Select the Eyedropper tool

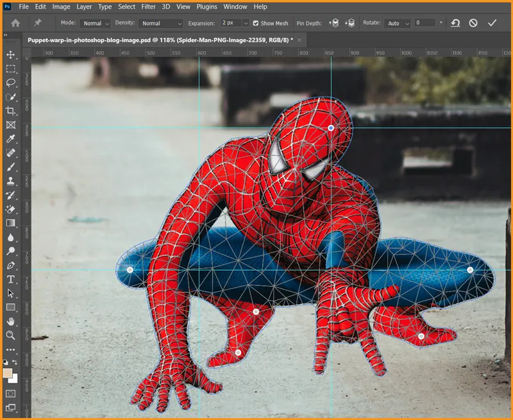[x=11, y=139]
